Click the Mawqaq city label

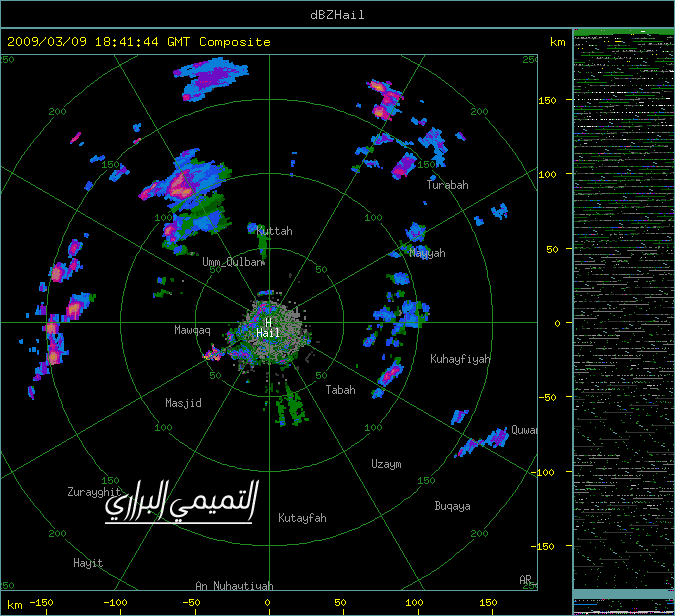coord(192,330)
